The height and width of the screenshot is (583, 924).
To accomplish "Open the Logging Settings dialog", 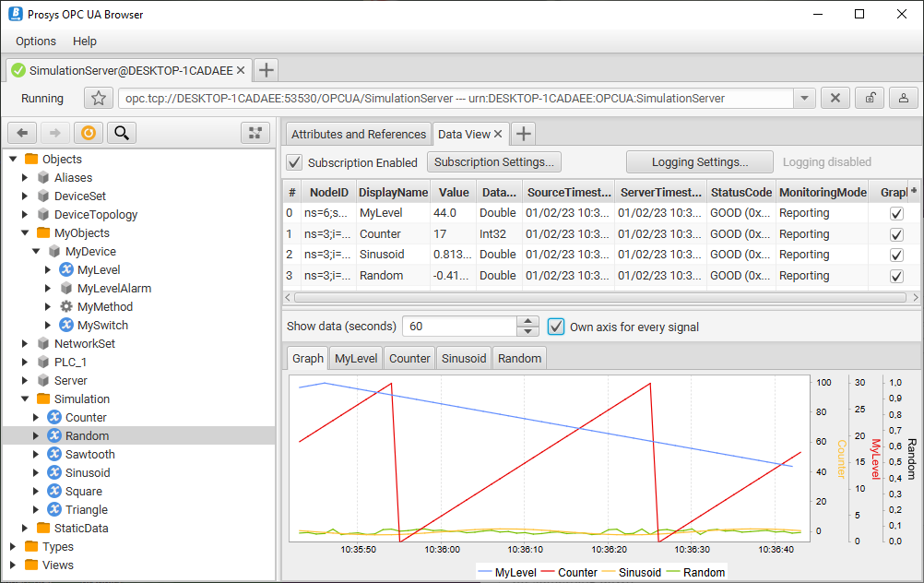I will pos(700,162).
